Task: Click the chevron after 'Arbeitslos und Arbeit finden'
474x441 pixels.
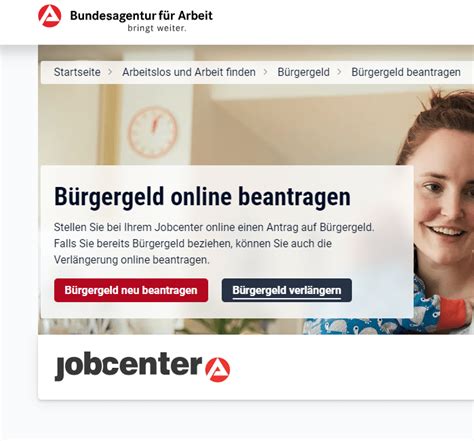Action: tap(266, 72)
